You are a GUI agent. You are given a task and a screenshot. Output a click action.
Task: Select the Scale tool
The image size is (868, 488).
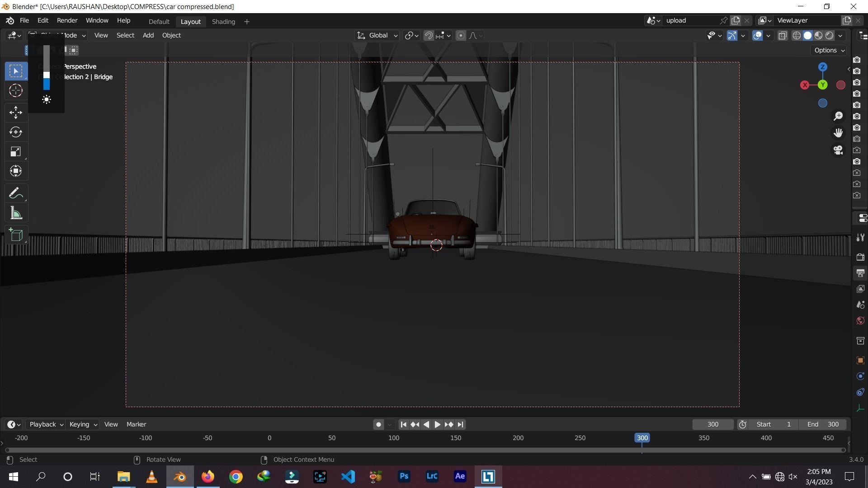pyautogui.click(x=16, y=151)
